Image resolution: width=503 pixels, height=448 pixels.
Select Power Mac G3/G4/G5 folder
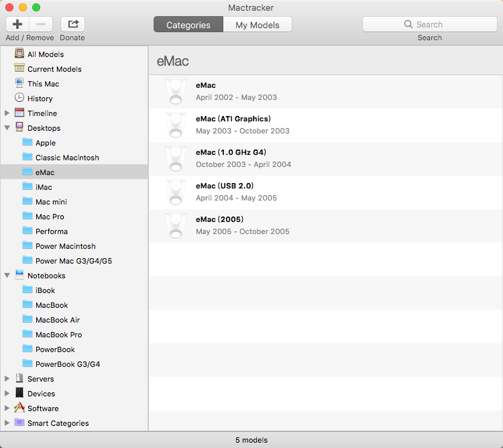[74, 261]
